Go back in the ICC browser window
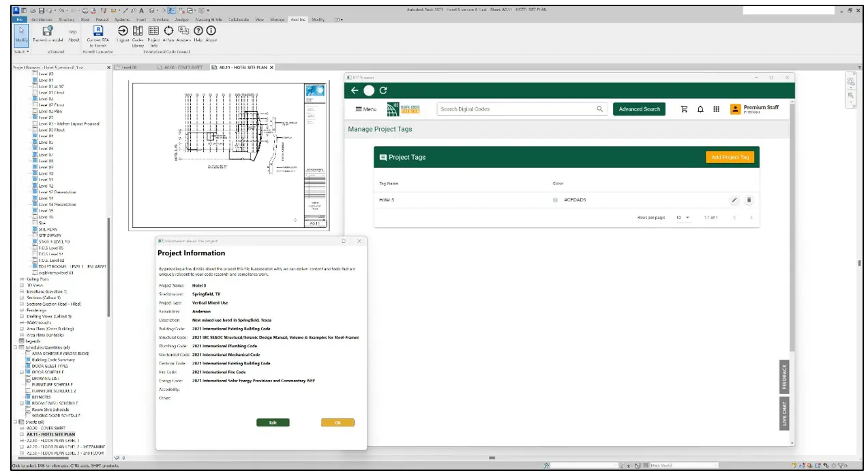The height and width of the screenshot is (475, 868). pyautogui.click(x=355, y=90)
